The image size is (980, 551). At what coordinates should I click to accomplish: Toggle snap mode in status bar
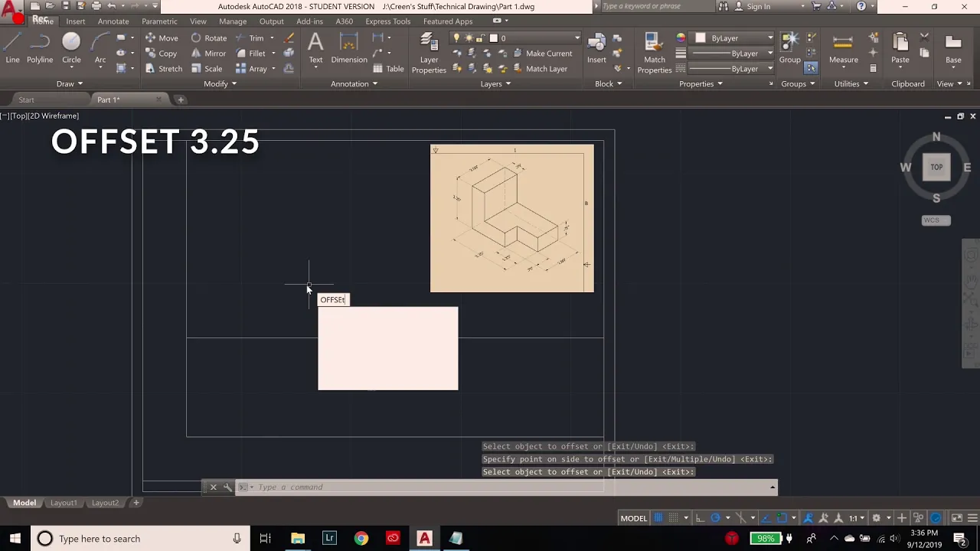(x=672, y=518)
